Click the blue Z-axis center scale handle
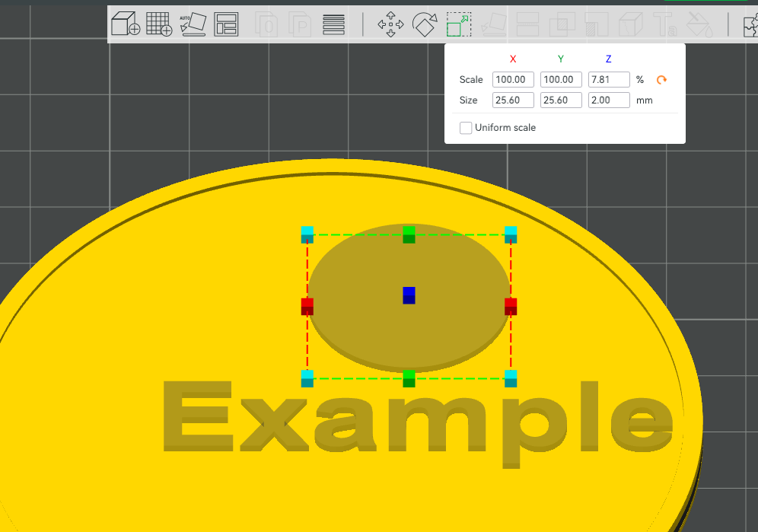Image resolution: width=758 pixels, height=532 pixels. [409, 295]
